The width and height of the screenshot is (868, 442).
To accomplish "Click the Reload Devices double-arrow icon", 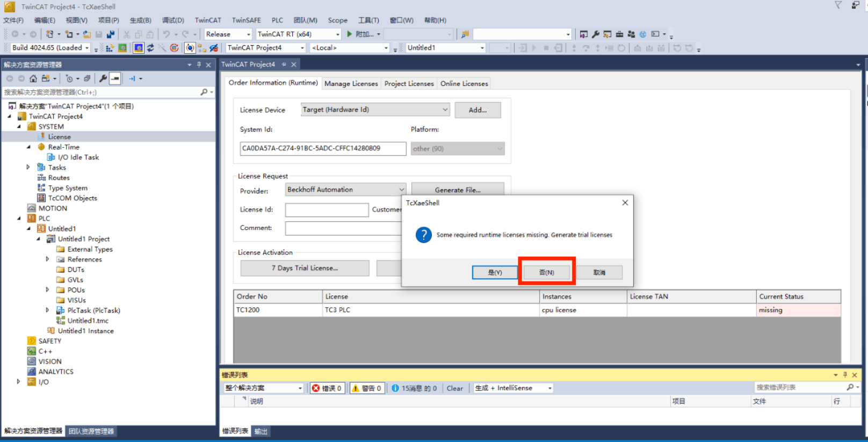I will tap(150, 48).
